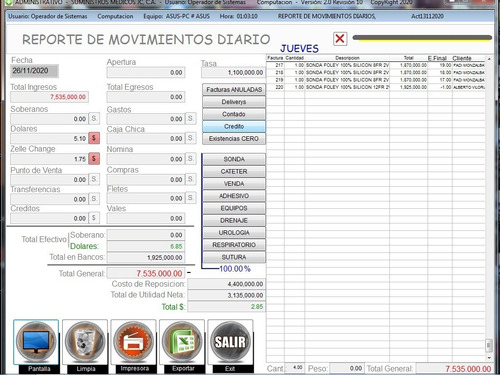
Task: Click the Tasa field showing 1,100,000.00
Action: pos(233,72)
